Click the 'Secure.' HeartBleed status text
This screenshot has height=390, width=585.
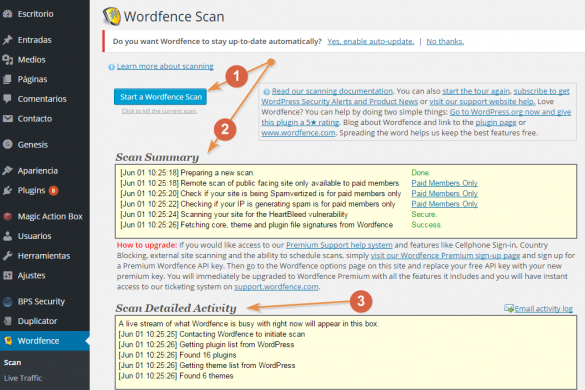coord(424,215)
